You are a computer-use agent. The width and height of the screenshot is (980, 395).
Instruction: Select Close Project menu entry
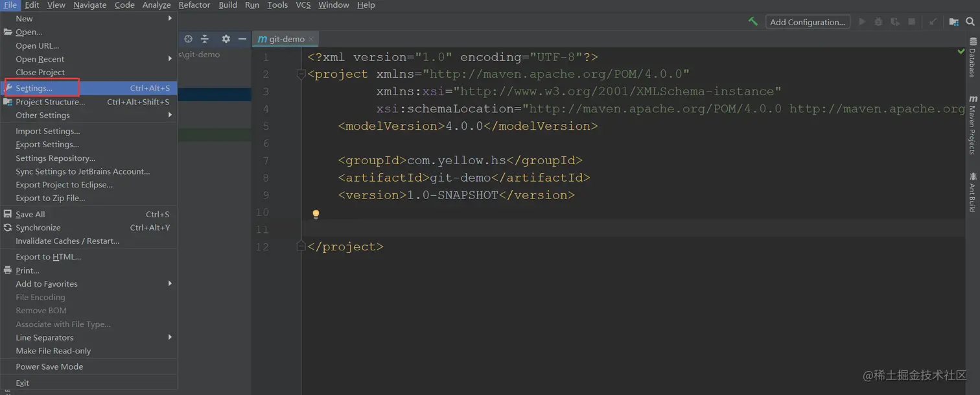click(89, 73)
